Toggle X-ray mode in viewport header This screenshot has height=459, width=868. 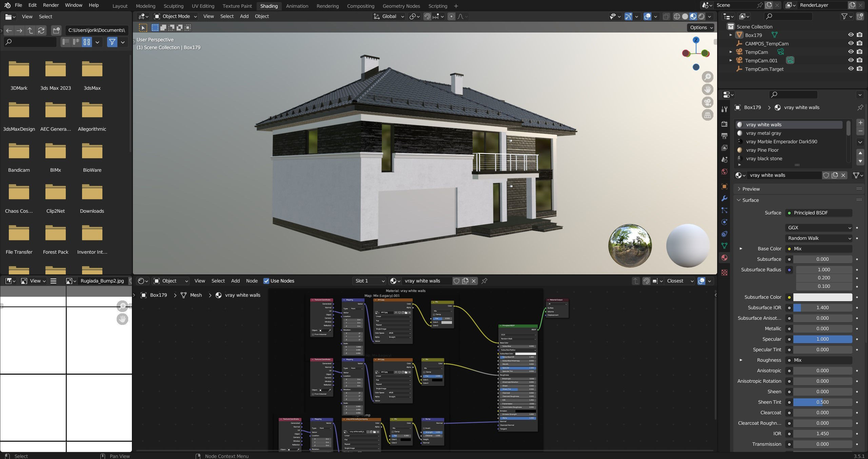666,16
